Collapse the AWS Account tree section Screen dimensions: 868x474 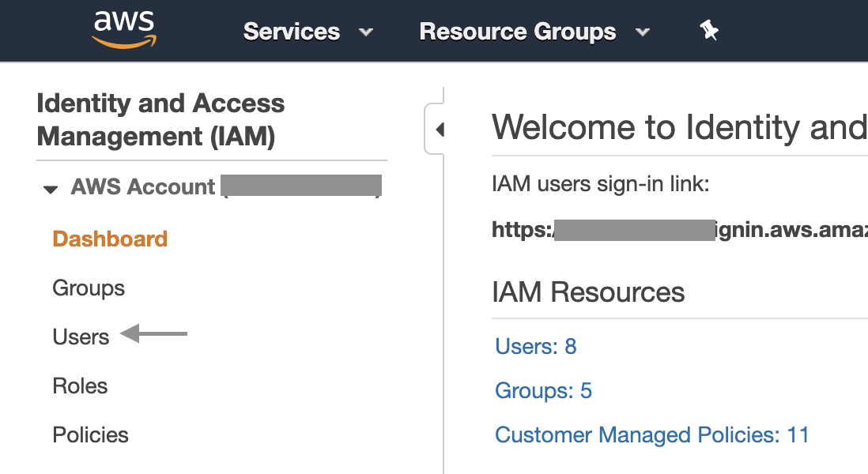[x=51, y=189]
